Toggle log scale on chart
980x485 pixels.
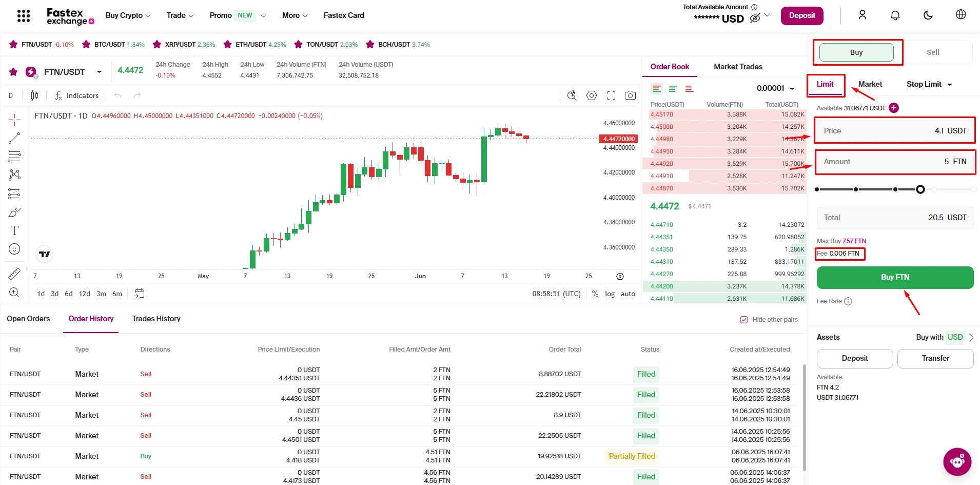pos(610,294)
